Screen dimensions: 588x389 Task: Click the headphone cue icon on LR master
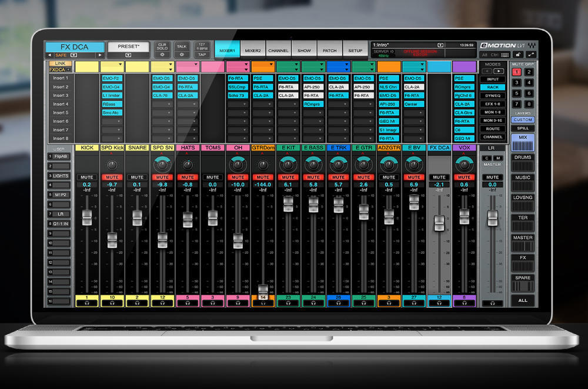[x=492, y=303]
